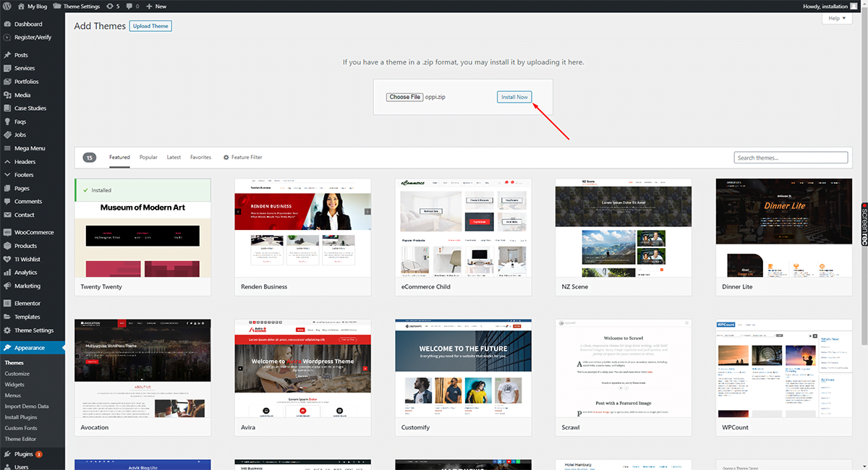The height and width of the screenshot is (470, 868).
Task: Focus the Search themes field
Action: point(791,158)
